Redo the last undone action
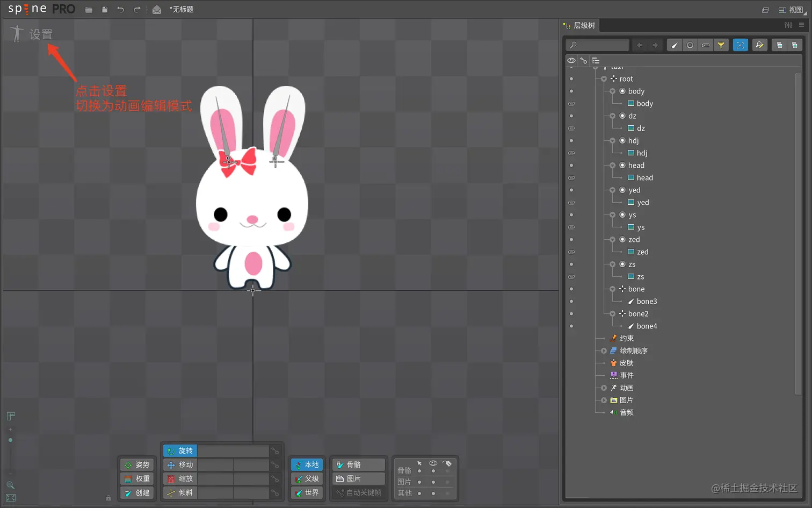Screen dimensions: 812x508 tap(137, 10)
